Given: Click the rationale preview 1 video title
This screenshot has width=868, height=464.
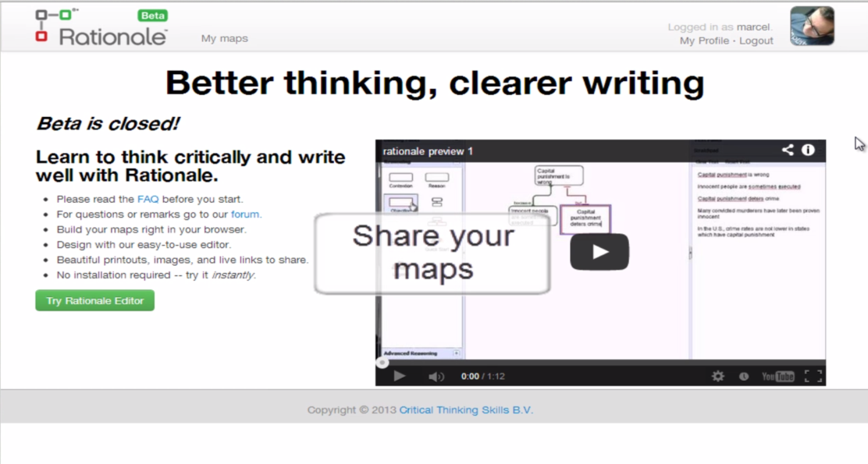Looking at the screenshot, I should 428,151.
